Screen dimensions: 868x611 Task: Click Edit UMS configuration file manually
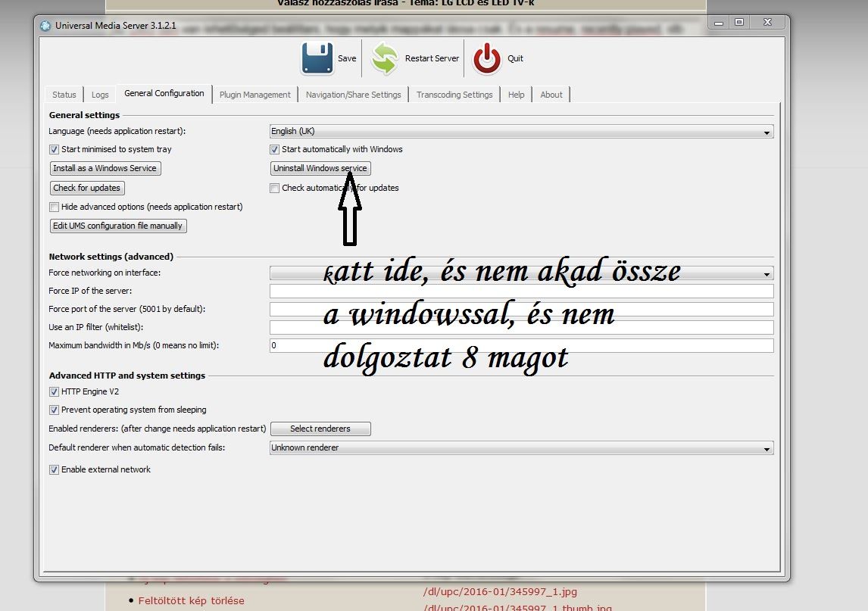click(118, 226)
